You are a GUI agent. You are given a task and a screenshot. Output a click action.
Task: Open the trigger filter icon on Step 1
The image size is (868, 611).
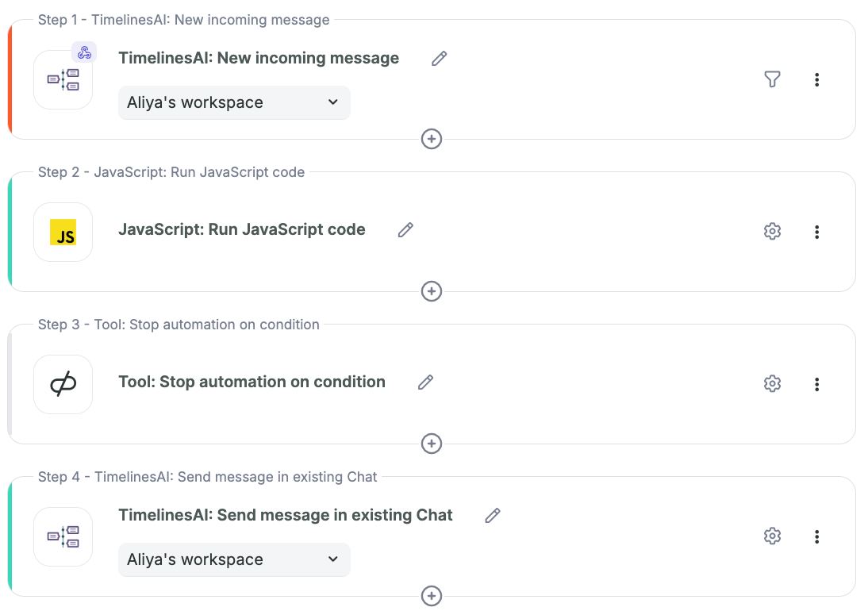point(771,79)
